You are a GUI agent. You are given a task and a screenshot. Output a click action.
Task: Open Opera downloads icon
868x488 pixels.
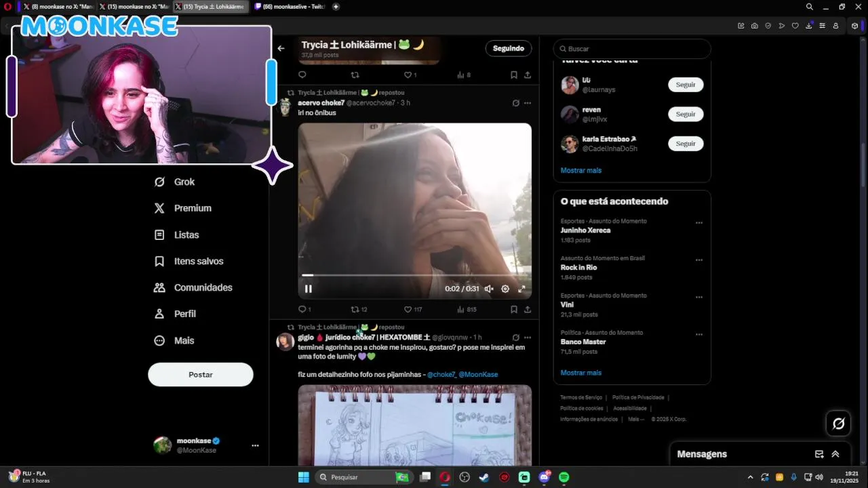coord(809,26)
